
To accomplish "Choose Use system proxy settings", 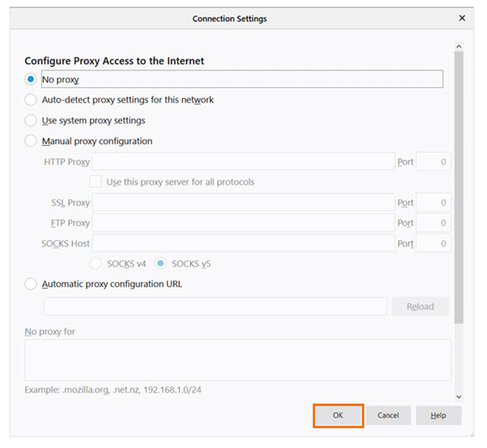I will pyautogui.click(x=30, y=120).
